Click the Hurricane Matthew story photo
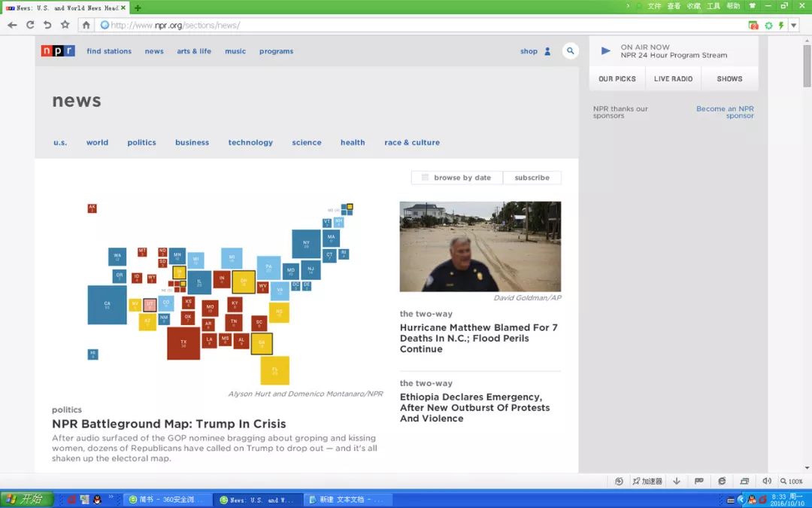The image size is (812, 508). pos(480,246)
